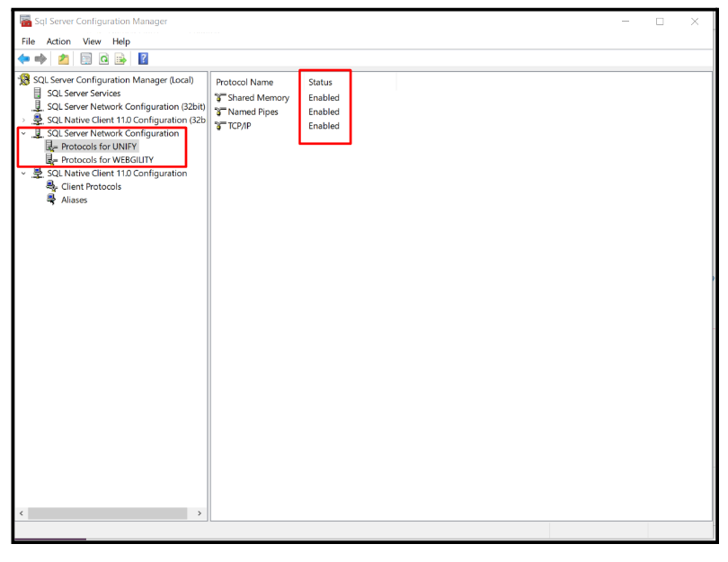Screen dimensions: 728x562
Task: Sort by the Status column header
Action: [x=320, y=82]
